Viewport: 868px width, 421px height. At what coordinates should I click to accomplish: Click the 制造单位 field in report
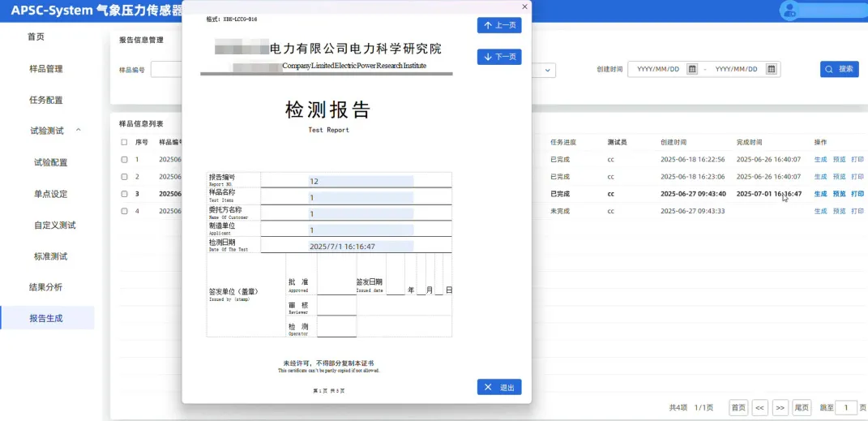pyautogui.click(x=361, y=230)
